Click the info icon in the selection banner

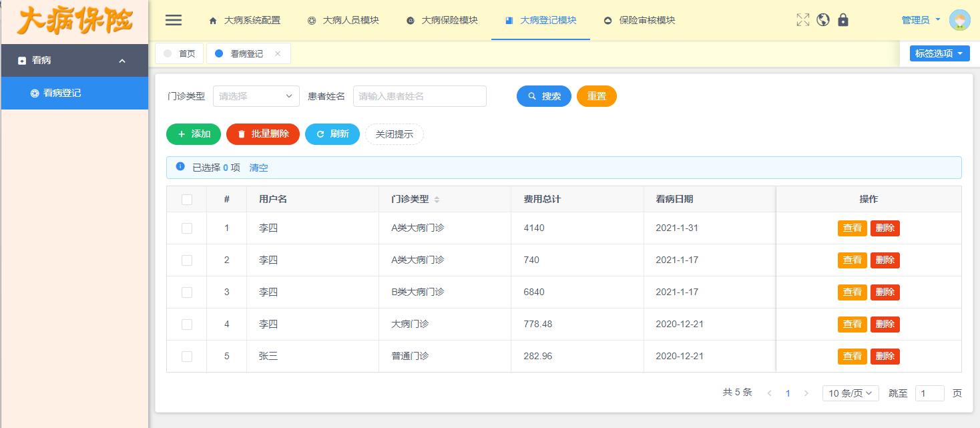coord(180,166)
